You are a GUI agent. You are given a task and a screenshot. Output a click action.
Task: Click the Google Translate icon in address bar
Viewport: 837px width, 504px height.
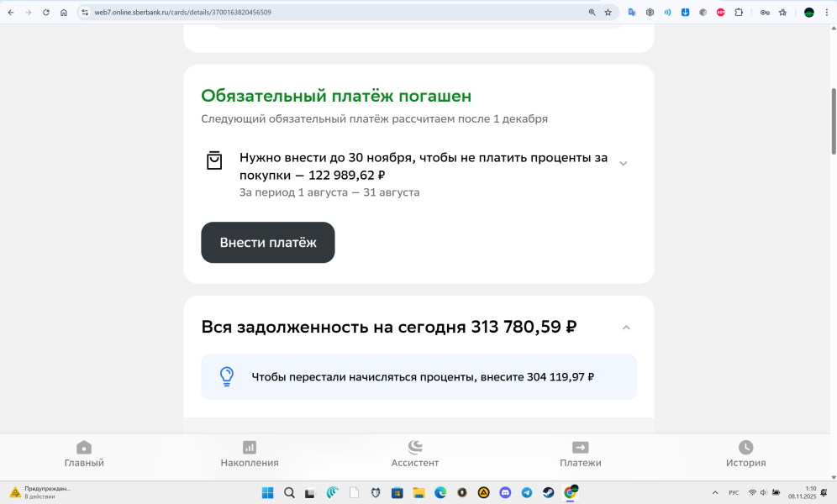click(632, 13)
